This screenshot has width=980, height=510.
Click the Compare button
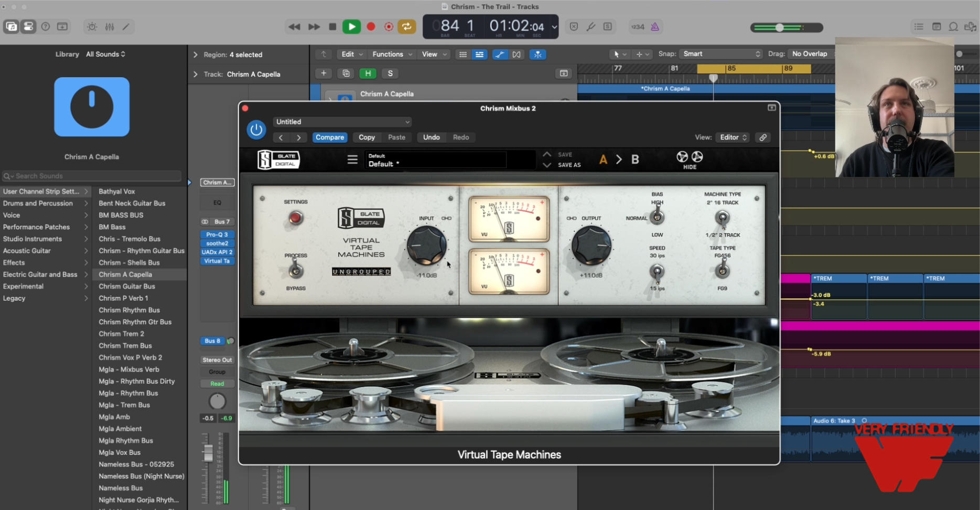click(x=330, y=137)
